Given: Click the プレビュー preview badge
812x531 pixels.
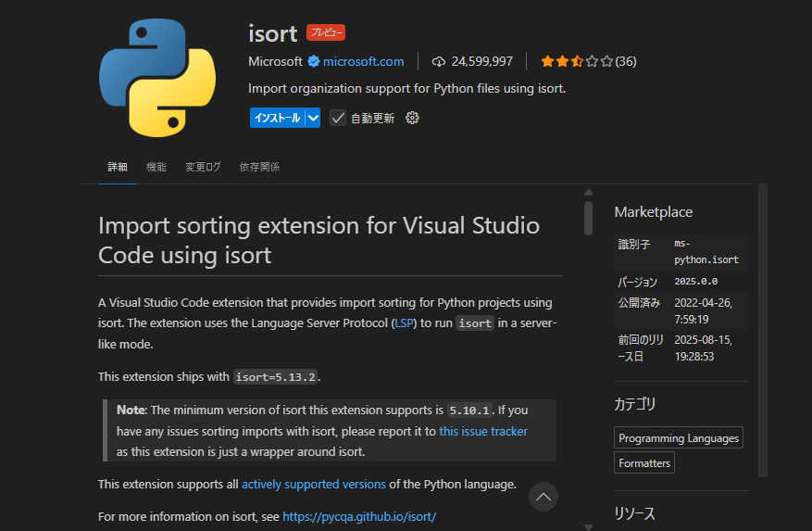Looking at the screenshot, I should click(x=326, y=33).
